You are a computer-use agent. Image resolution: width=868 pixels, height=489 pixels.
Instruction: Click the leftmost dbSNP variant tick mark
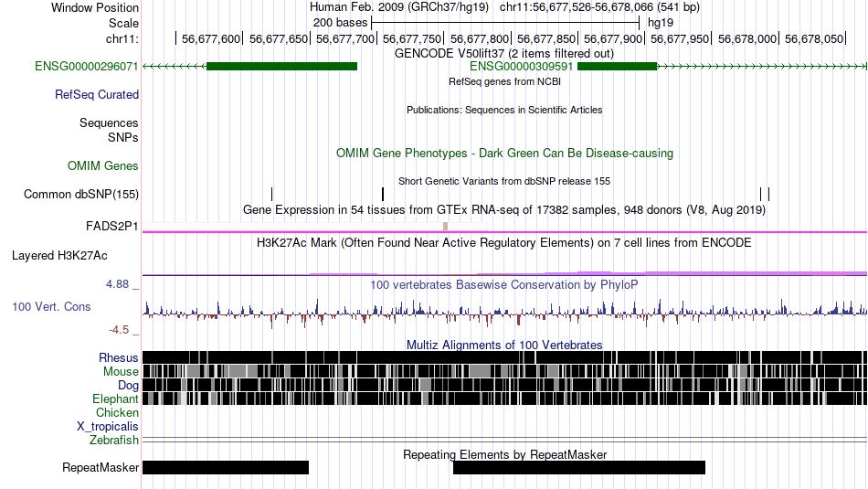tap(271, 194)
